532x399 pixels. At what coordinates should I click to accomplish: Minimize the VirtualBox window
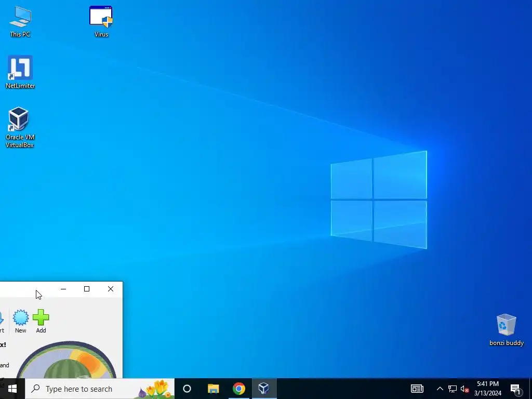point(63,289)
